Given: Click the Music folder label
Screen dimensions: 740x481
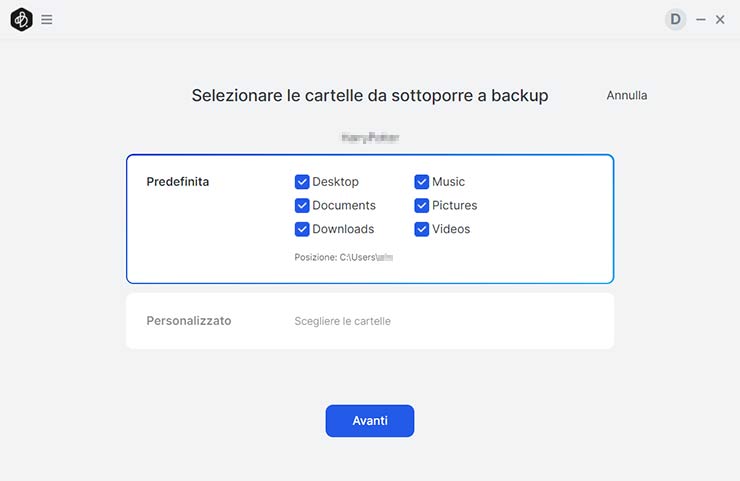Looking at the screenshot, I should (449, 182).
